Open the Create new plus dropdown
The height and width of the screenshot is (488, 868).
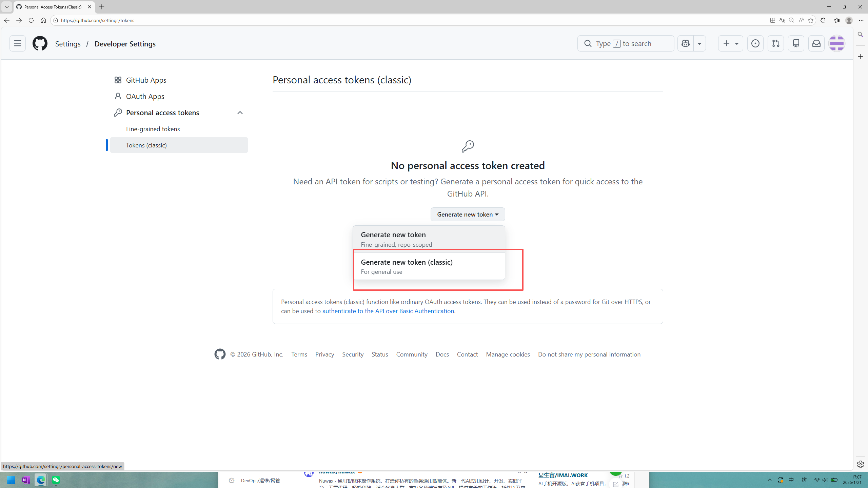(x=730, y=43)
